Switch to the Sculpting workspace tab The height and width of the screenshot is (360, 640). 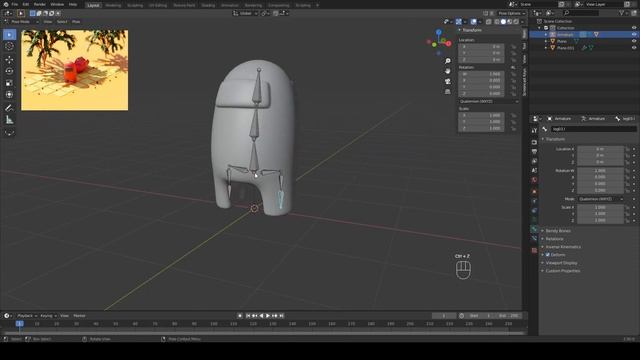pos(135,5)
